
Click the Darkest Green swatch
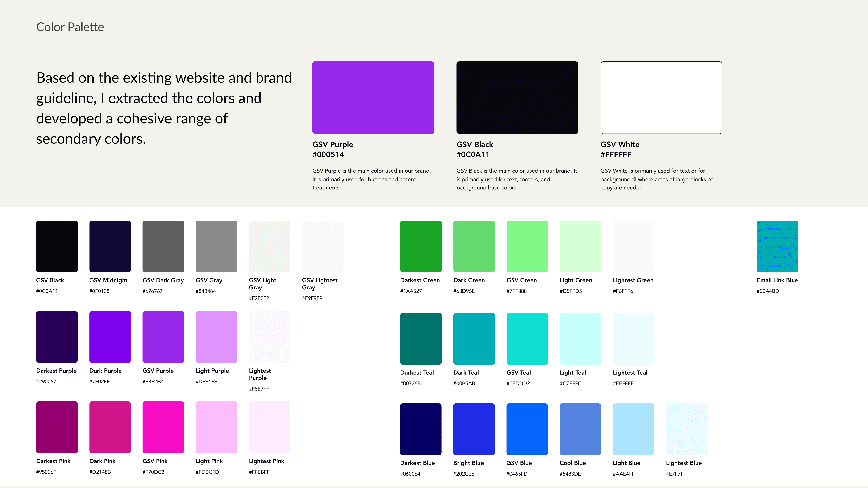pyautogui.click(x=420, y=246)
